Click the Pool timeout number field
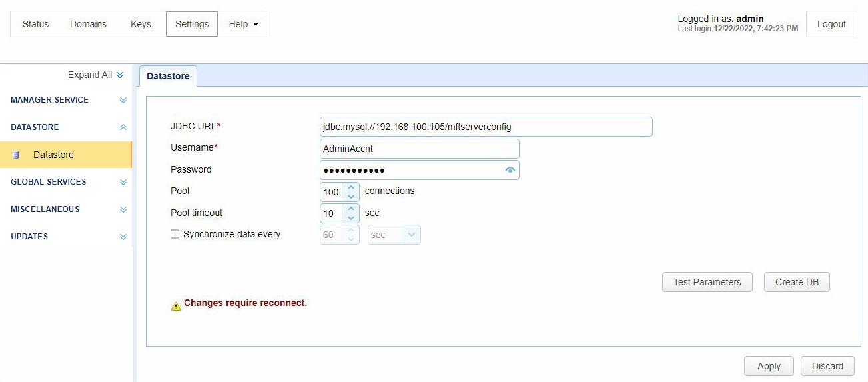The image size is (868, 382). coord(332,213)
